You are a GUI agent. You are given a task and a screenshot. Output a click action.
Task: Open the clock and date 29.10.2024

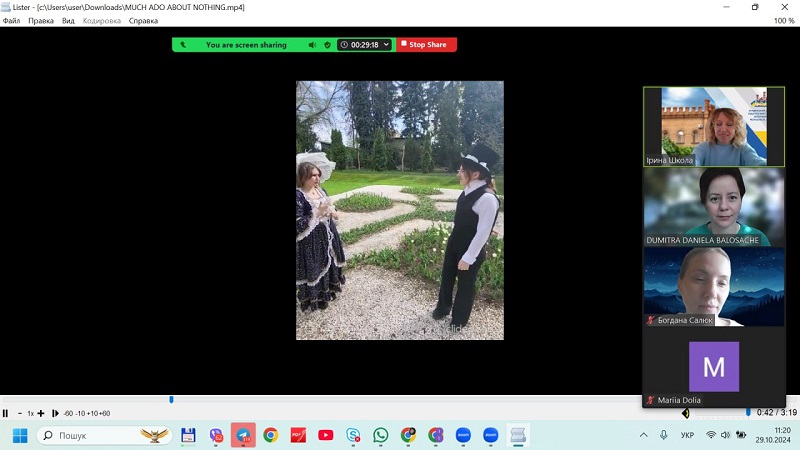point(773,435)
